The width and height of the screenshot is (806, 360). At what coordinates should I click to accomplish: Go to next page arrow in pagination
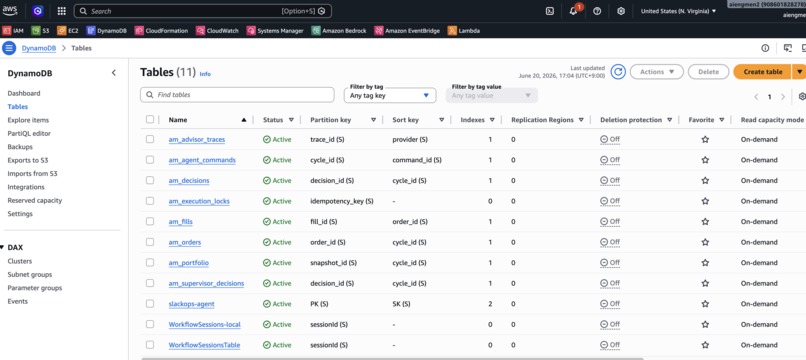[783, 97]
